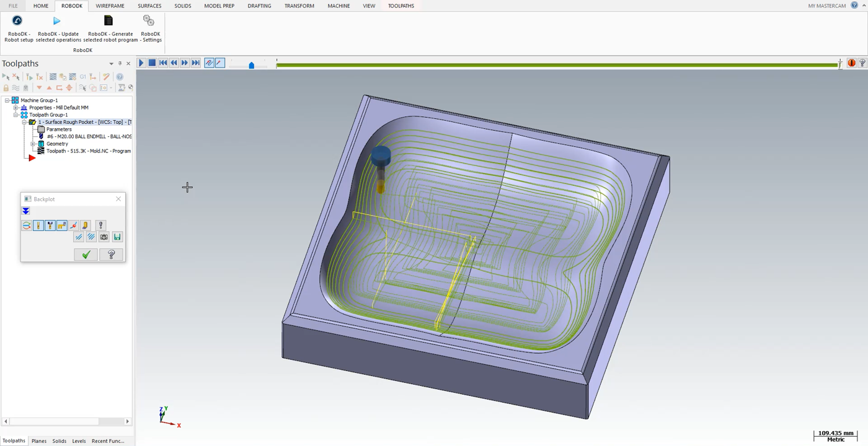Open the Levels tab at the bottom
The height and width of the screenshot is (446, 868).
(x=79, y=440)
